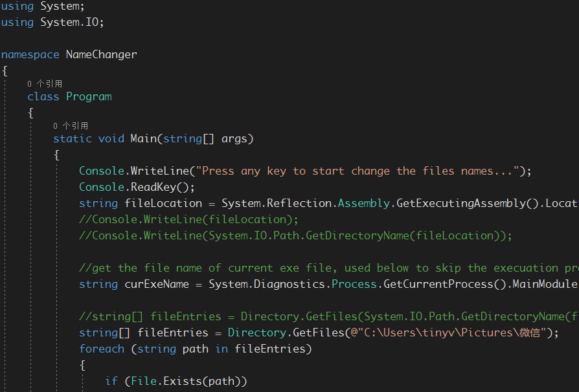The height and width of the screenshot is (392, 579).
Task: Click the references link above class Program
Action: click(x=45, y=83)
